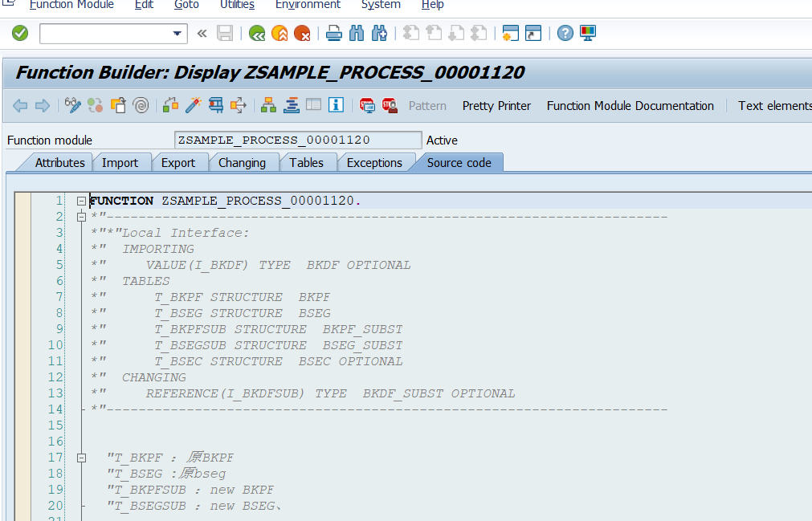Open the command field dropdown arrow
The image size is (812, 521).
(177, 34)
